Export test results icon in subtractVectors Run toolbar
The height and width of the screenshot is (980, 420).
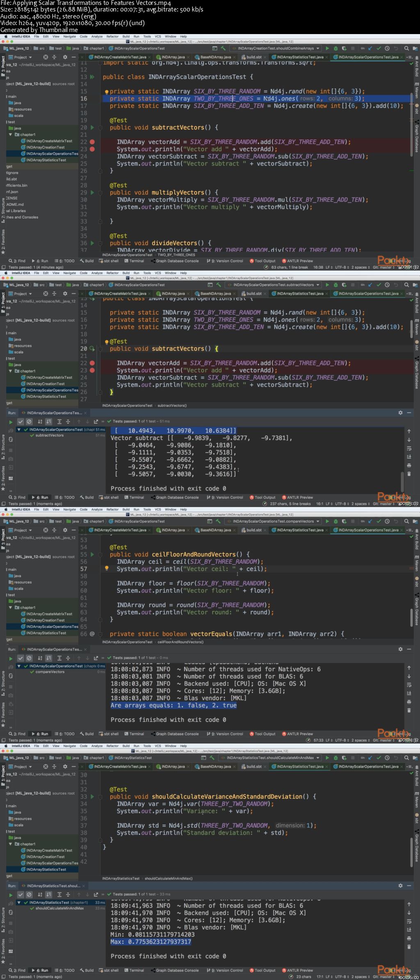click(96, 422)
